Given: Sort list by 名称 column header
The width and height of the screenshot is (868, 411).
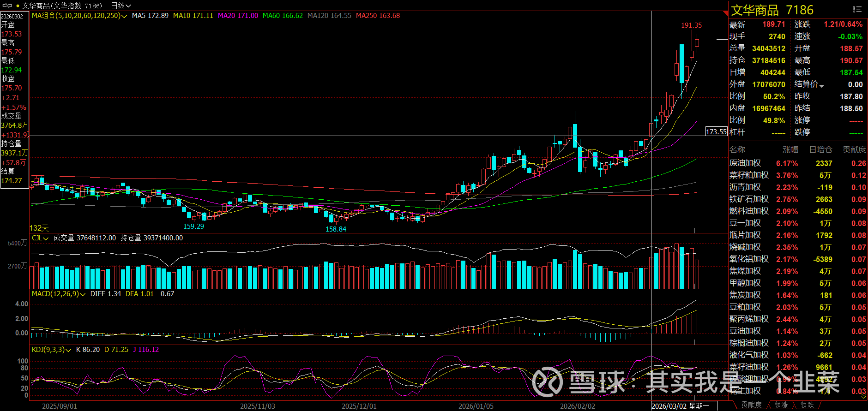Looking at the screenshot, I should (x=737, y=149).
